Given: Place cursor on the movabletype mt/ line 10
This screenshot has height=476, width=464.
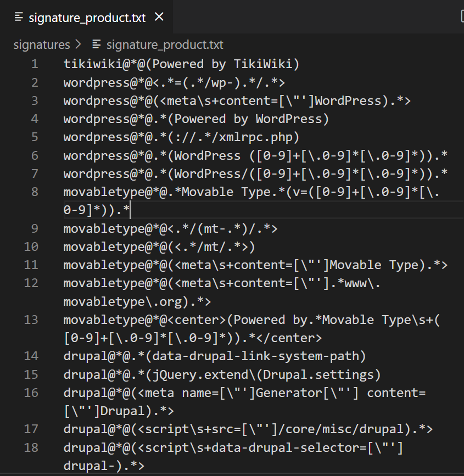Looking at the screenshot, I should coord(159,247).
